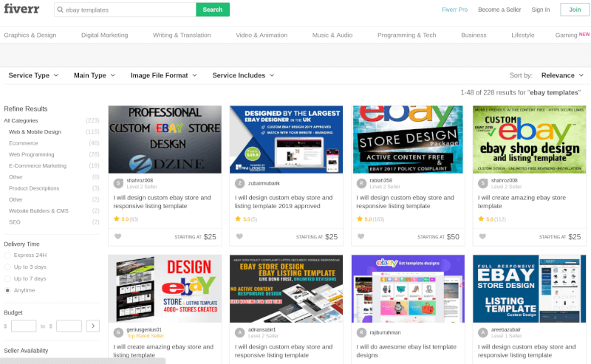Image resolution: width=591 pixels, height=364 pixels.
Task: Click zubairmubarik seller avatar
Action: [x=239, y=184]
